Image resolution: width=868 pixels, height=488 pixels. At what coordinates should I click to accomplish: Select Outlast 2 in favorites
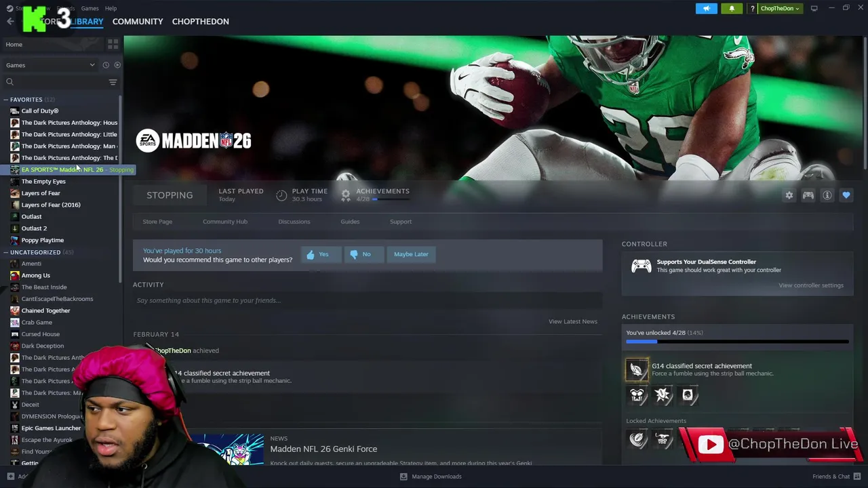pyautogui.click(x=34, y=228)
